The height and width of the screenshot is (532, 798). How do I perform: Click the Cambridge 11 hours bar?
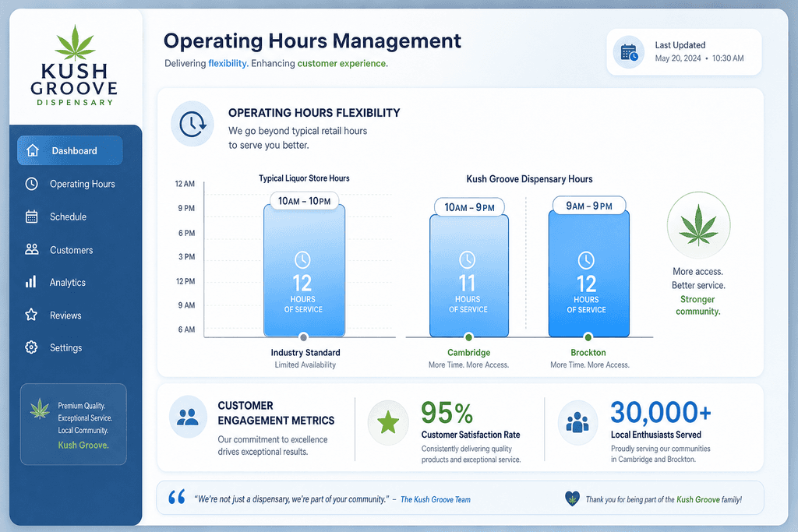468,276
